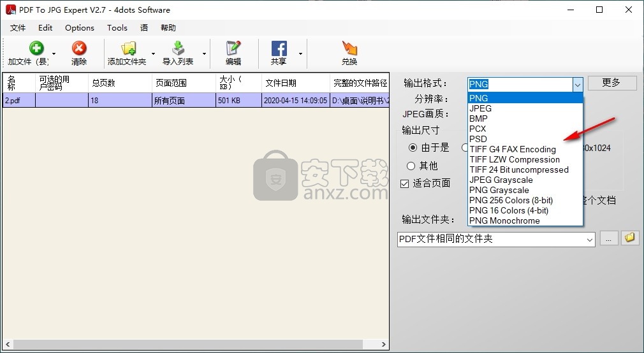This screenshot has width=644, height=353.
Task: Click the 更多 button
Action: (612, 82)
